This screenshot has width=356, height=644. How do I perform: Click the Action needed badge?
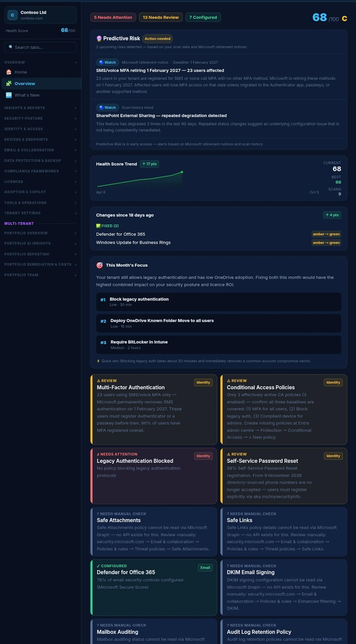click(158, 38)
